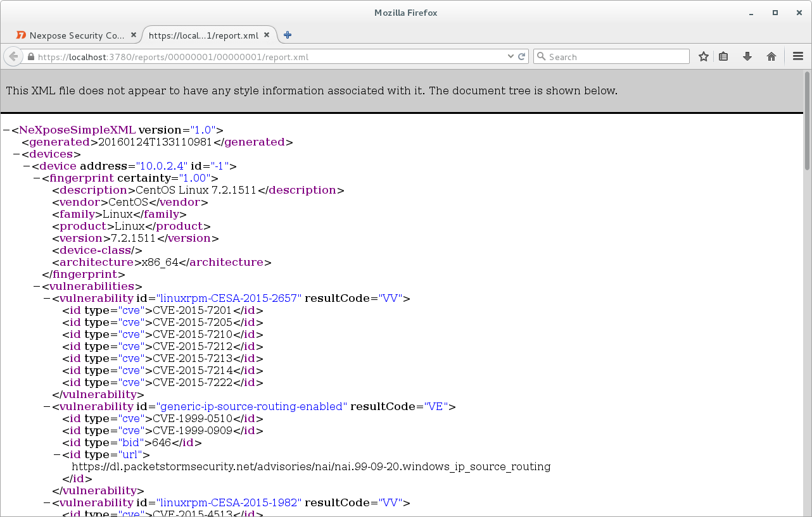Image resolution: width=812 pixels, height=517 pixels.
Task: Open a new tab with plus icon
Action: [288, 35]
